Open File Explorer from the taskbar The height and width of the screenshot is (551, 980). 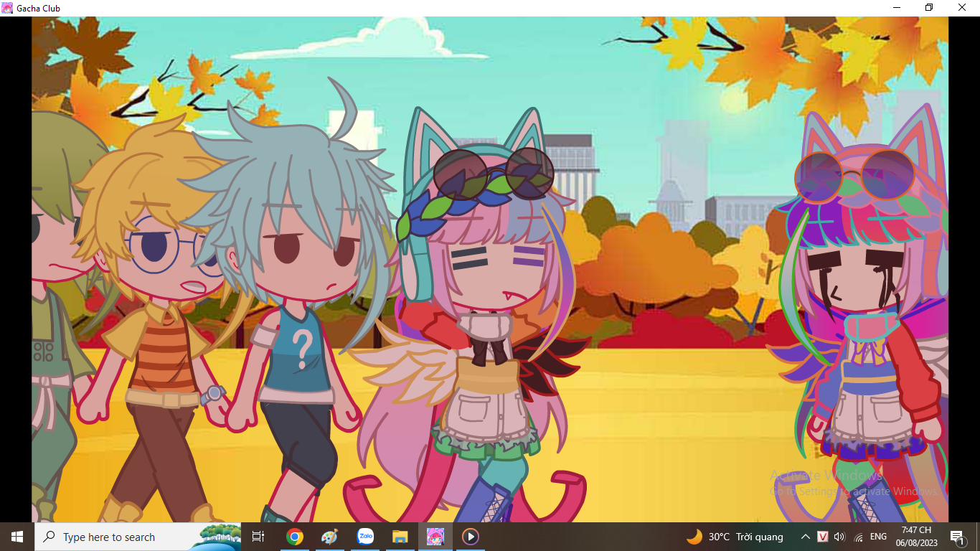point(400,537)
